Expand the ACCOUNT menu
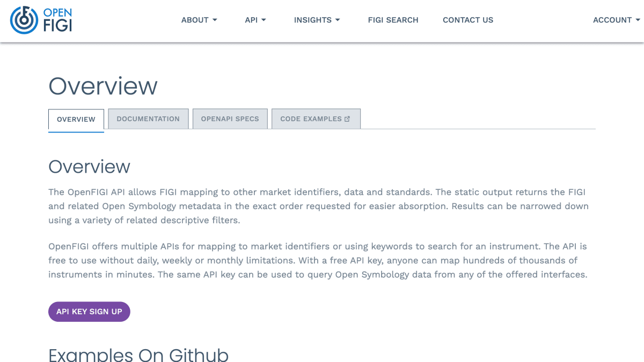The height and width of the screenshot is (362, 644). tap(616, 20)
